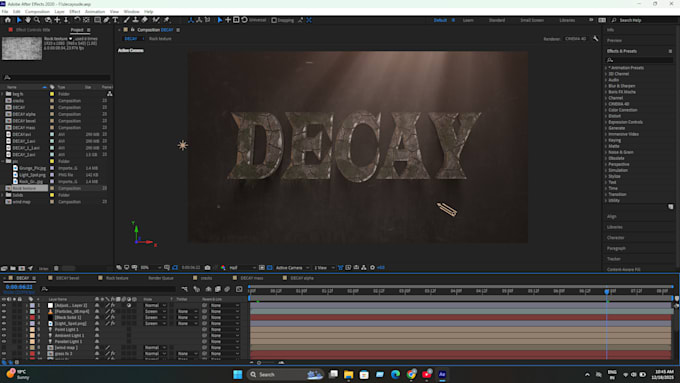Select the Puppet Pin tool

click(167, 20)
